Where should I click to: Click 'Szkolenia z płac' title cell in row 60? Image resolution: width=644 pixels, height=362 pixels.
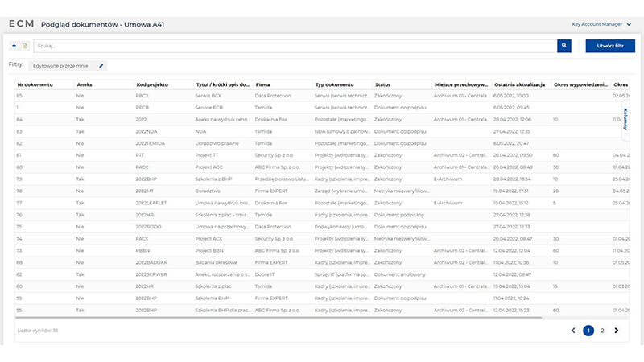[x=213, y=286]
